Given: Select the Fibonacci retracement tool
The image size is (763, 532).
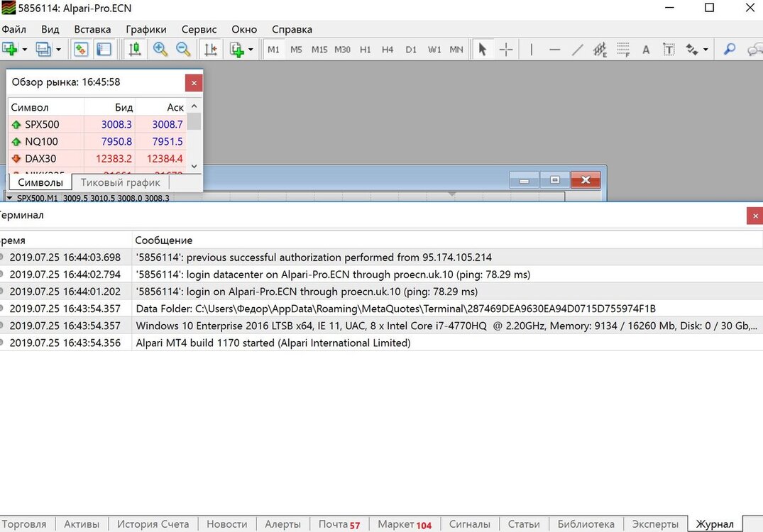Looking at the screenshot, I should (x=623, y=49).
